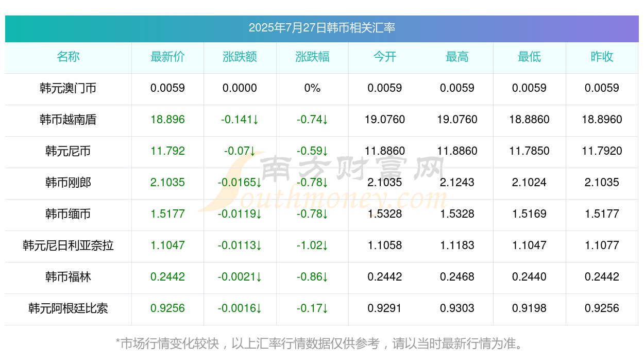Click percentage -0.17↓
Screen dimensions: 644x360
(x=312, y=308)
